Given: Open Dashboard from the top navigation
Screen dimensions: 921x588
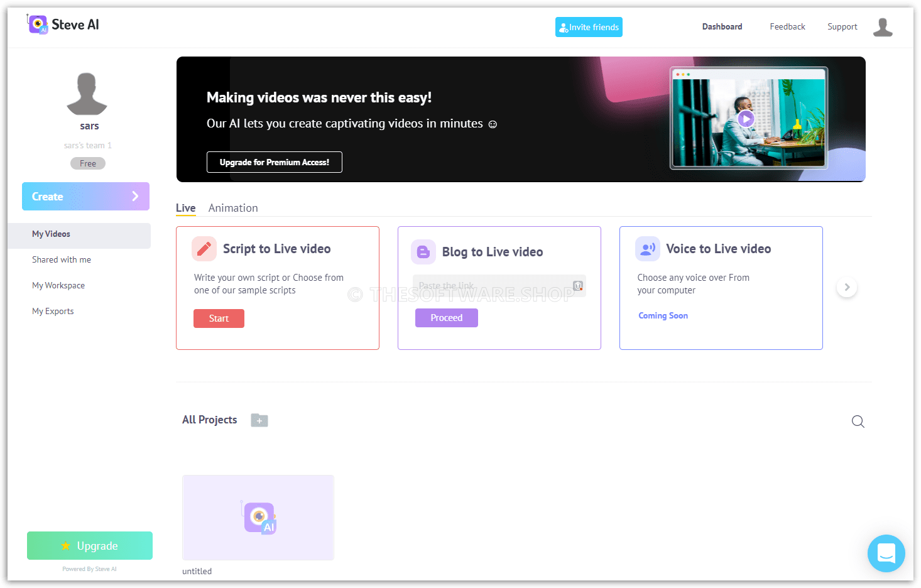Looking at the screenshot, I should [x=722, y=26].
